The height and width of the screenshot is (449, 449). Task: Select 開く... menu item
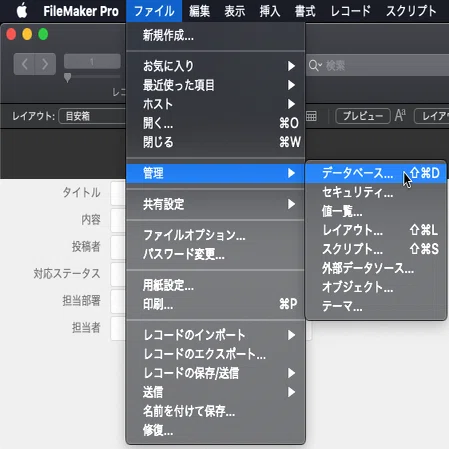pyautogui.click(x=216, y=123)
